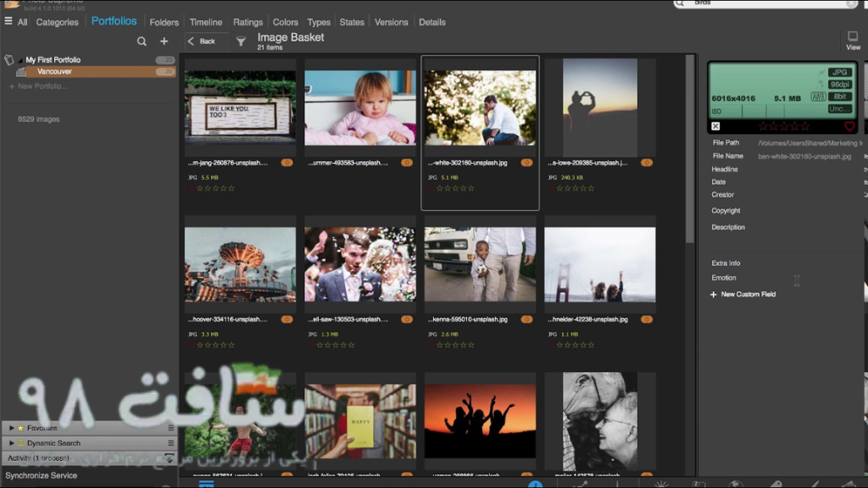Screen dimensions: 868x488
Task: Collapse the My First Portfolio tree node
Action: (x=20, y=60)
